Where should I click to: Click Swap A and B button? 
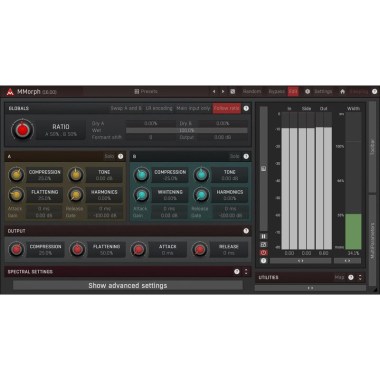click(126, 108)
